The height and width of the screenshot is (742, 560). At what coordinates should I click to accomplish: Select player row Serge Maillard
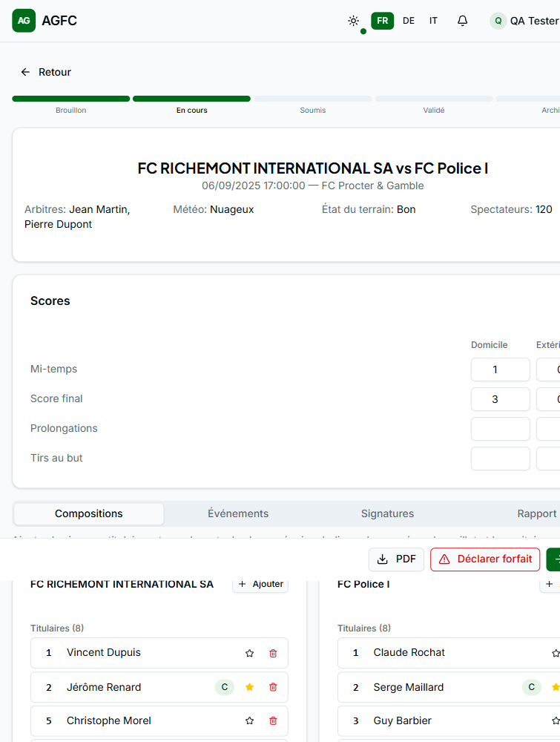point(449,687)
